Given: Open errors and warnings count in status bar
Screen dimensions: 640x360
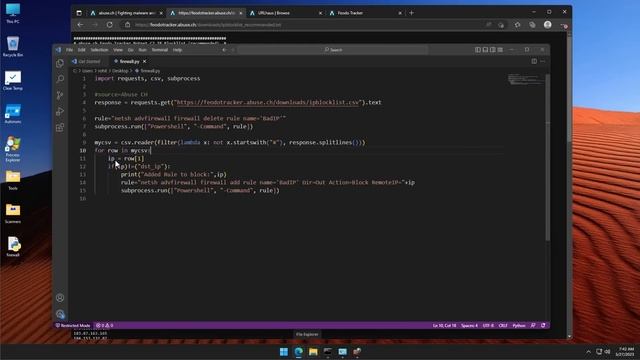Looking at the screenshot, I should [104, 326].
